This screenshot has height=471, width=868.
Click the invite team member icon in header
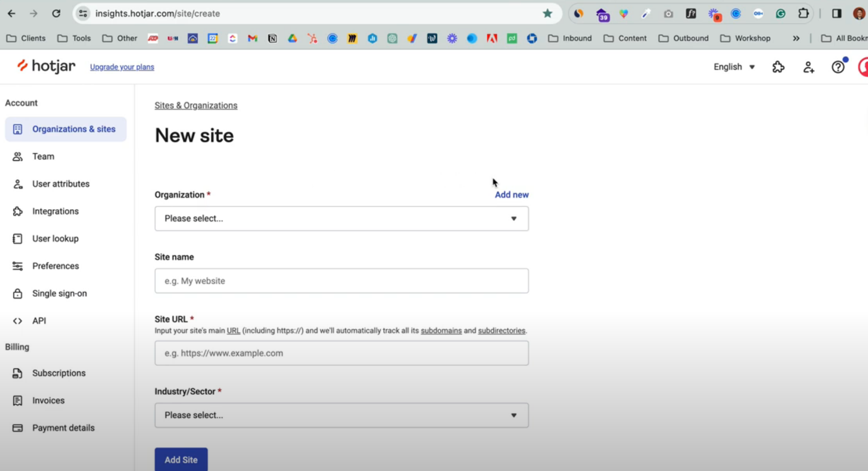click(x=808, y=67)
